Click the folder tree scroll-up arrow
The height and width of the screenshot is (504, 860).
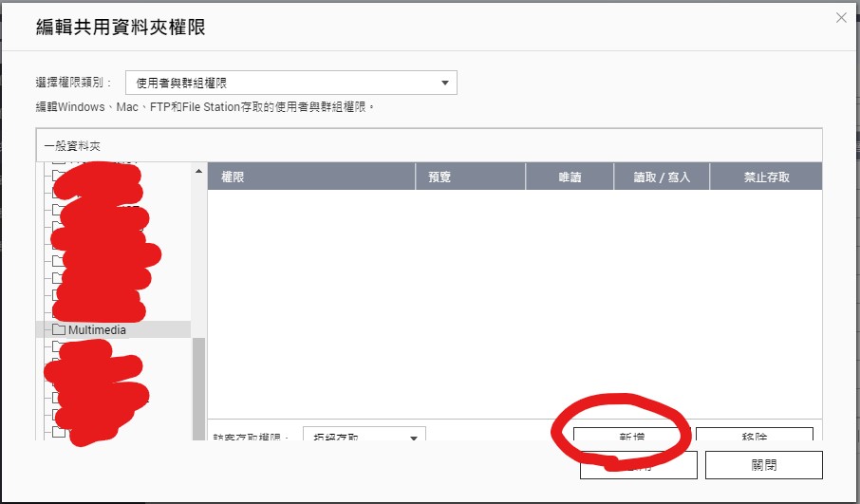(198, 171)
